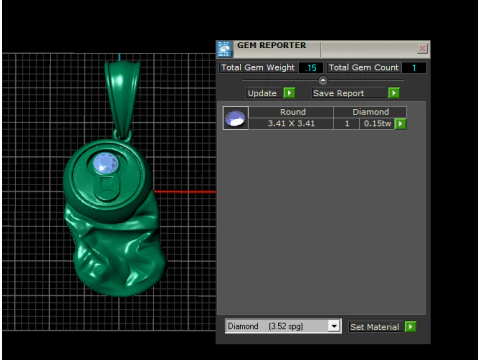Click the Set Material label

pos(374,327)
